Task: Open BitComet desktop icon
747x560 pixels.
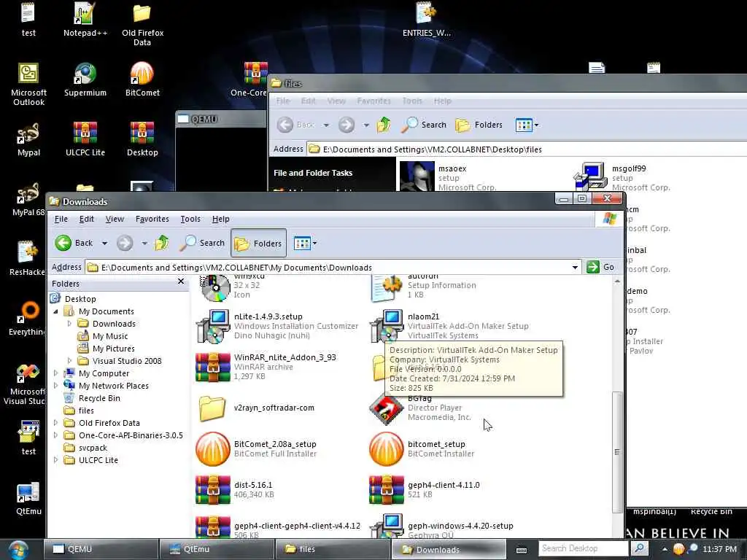Action: point(142,80)
